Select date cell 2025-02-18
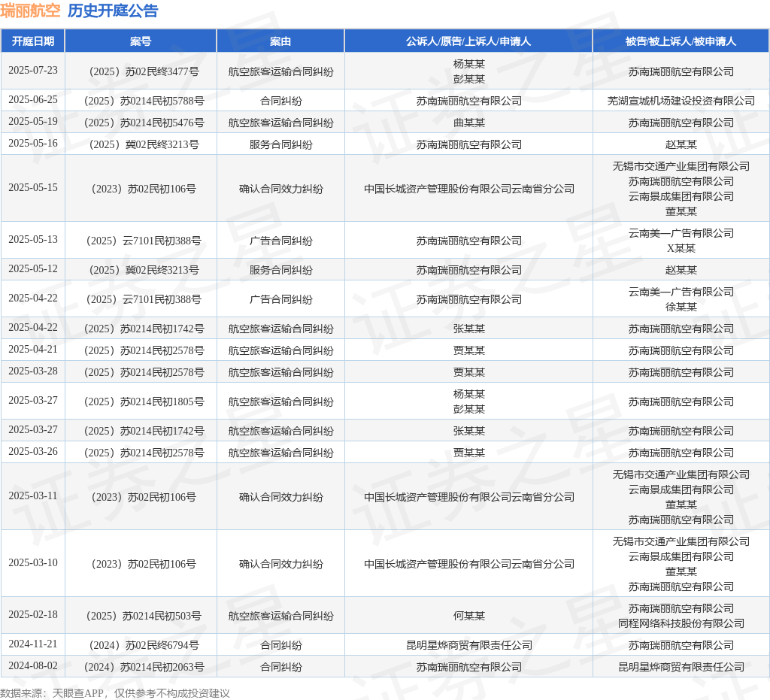Viewport: 770px width, 700px height. coord(33,614)
